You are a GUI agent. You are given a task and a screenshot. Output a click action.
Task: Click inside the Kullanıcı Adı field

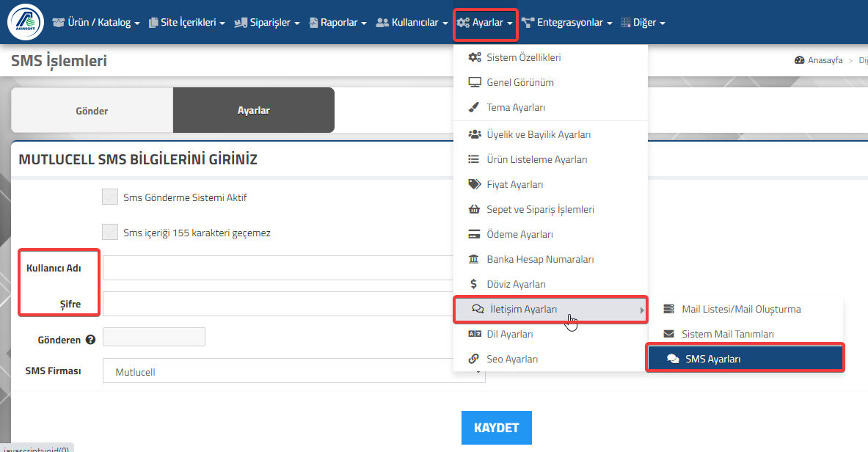coord(278,268)
